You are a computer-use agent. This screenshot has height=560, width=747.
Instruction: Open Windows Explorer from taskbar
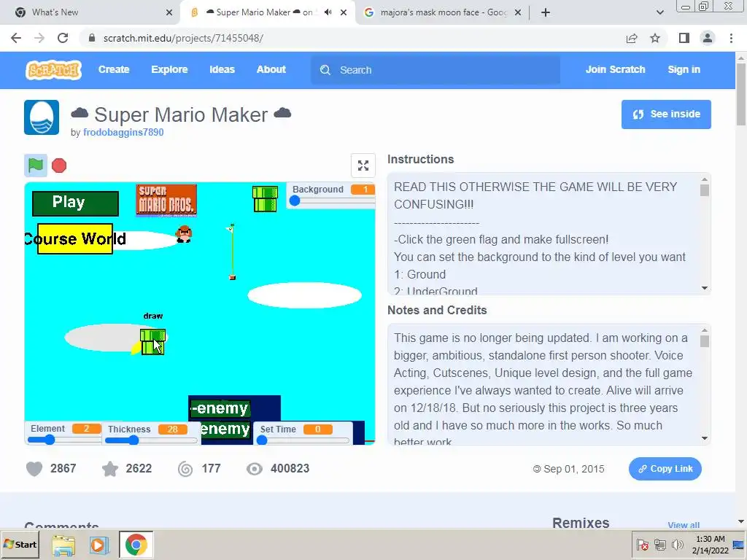[x=63, y=545]
